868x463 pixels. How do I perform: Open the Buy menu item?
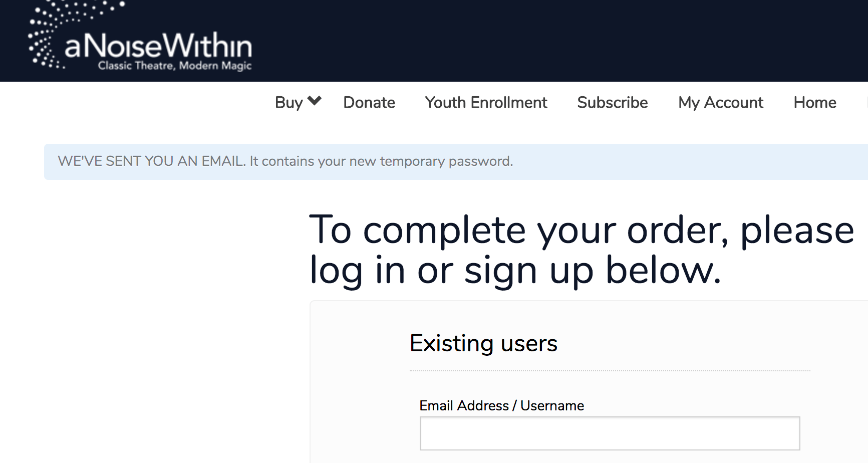pos(289,103)
